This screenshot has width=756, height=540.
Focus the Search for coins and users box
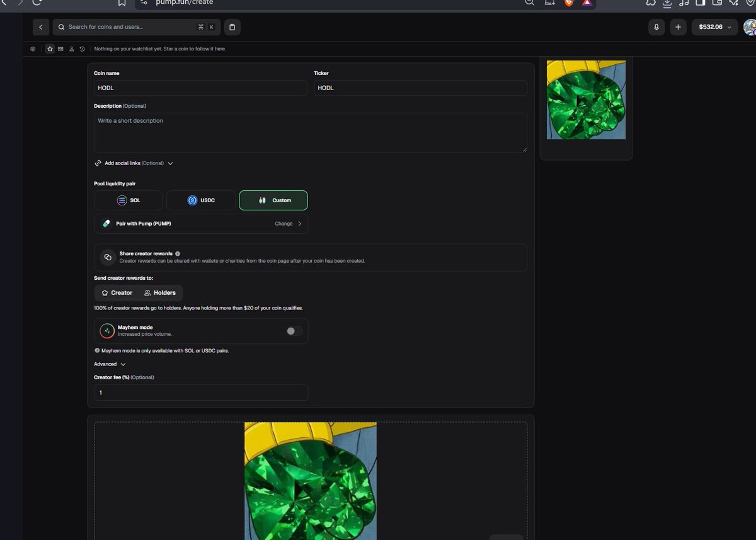coord(135,27)
